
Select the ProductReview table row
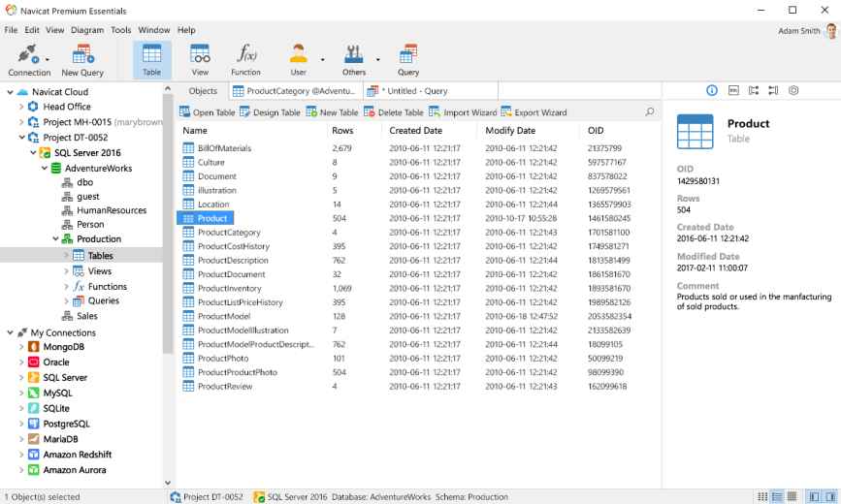(225, 387)
